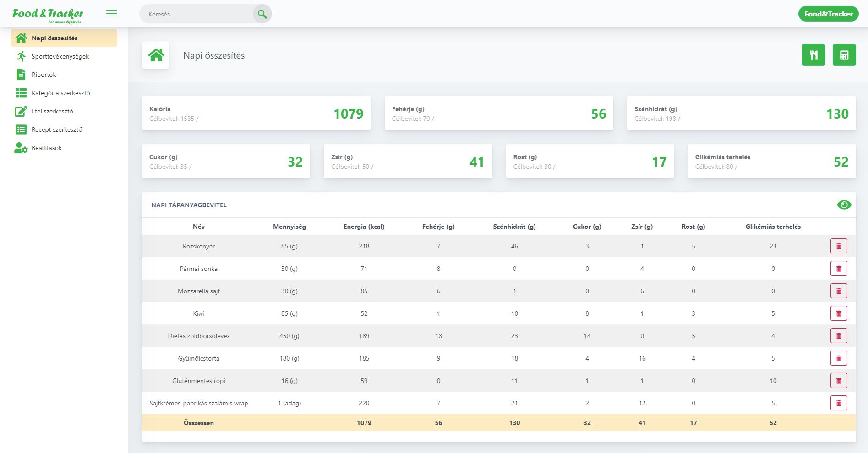Click the Glikémiás terhelés column header

click(773, 226)
